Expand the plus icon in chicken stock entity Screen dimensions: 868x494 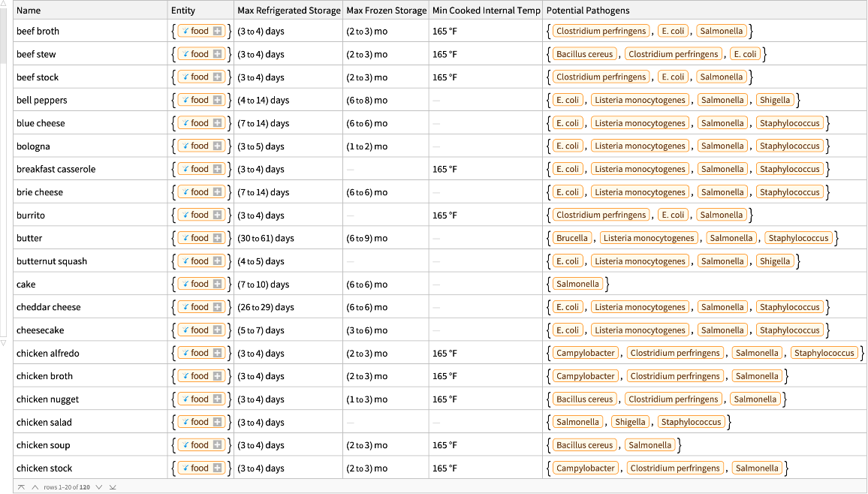(x=218, y=468)
